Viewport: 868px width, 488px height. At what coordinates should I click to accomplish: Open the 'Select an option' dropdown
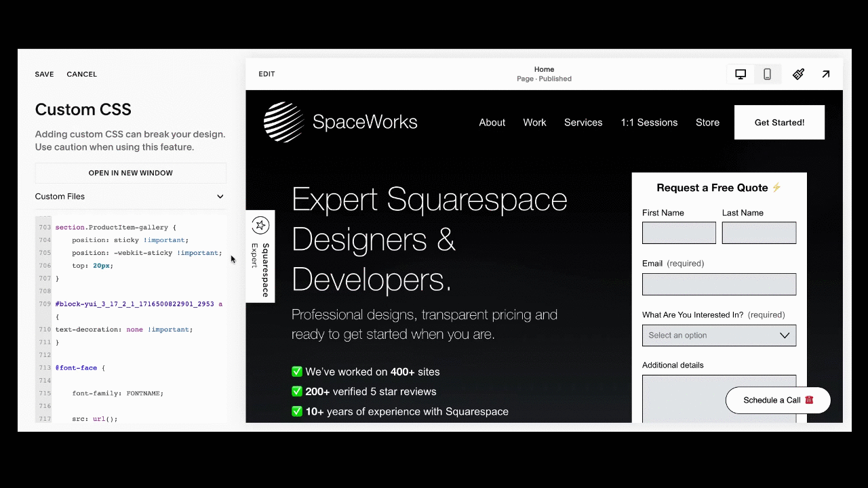coord(719,335)
